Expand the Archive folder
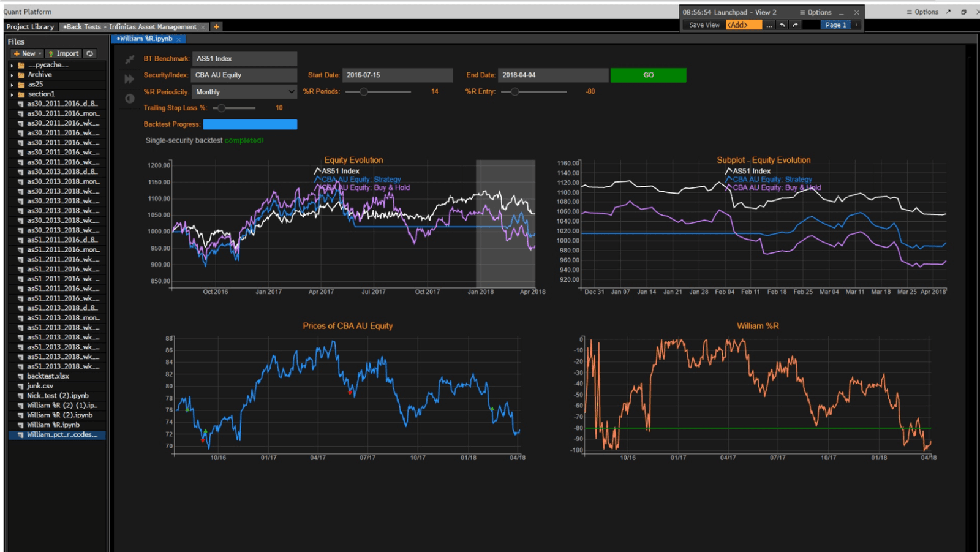 pos(12,75)
